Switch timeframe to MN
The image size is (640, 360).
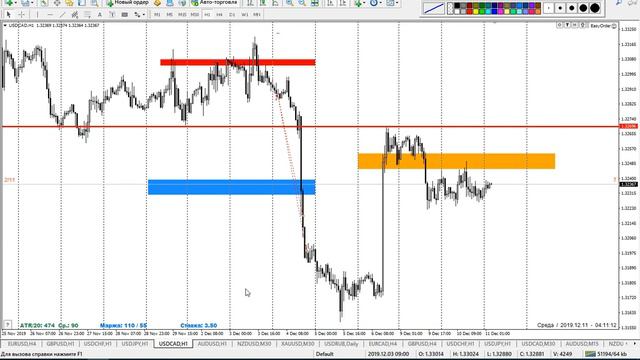(257, 15)
